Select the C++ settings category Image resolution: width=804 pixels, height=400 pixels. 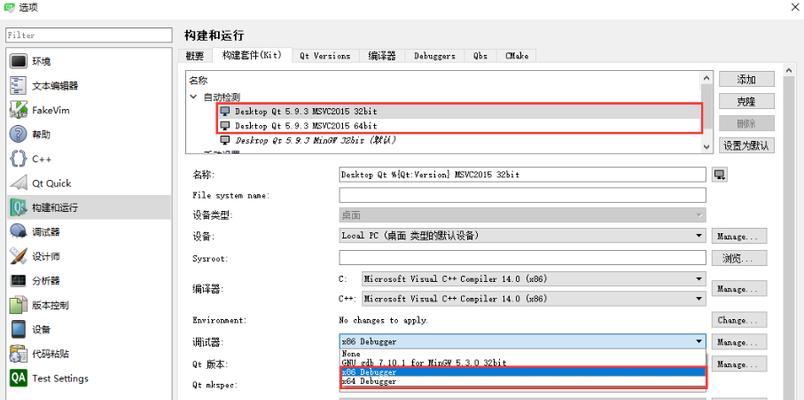pyautogui.click(x=90, y=159)
